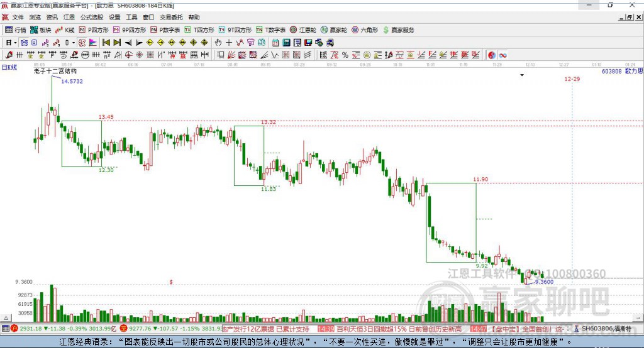Select the hand pan tool
This screenshot has width=644, height=348.
point(218,42)
